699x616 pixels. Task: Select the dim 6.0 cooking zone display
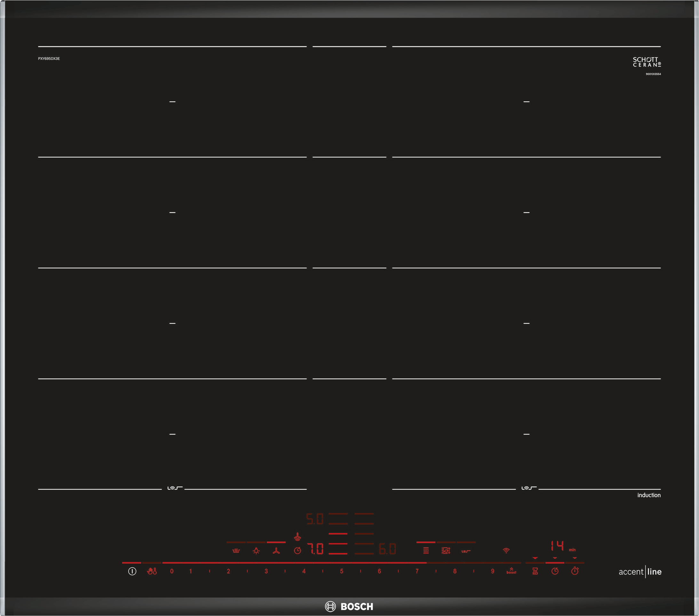[387, 549]
